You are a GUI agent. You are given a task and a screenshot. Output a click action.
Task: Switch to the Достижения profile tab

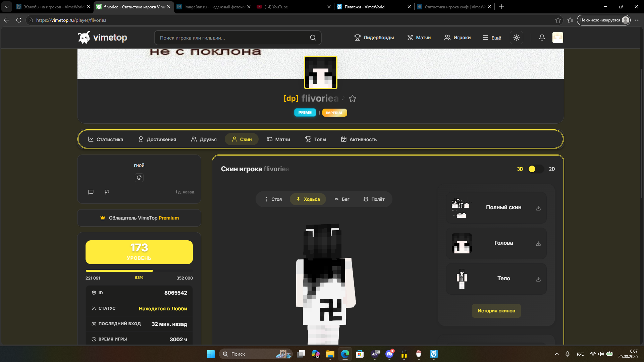coord(157,139)
